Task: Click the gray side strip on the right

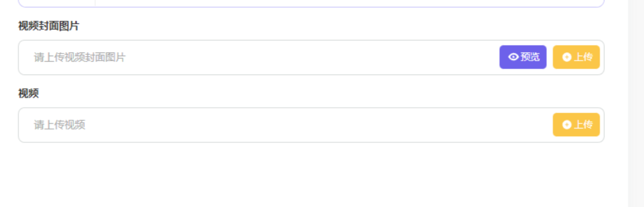Action: coord(635,180)
